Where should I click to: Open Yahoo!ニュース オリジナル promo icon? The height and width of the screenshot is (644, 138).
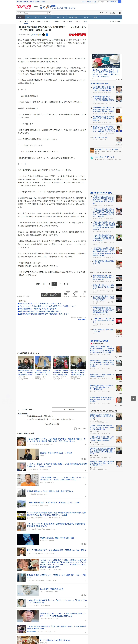click(x=92, y=158)
